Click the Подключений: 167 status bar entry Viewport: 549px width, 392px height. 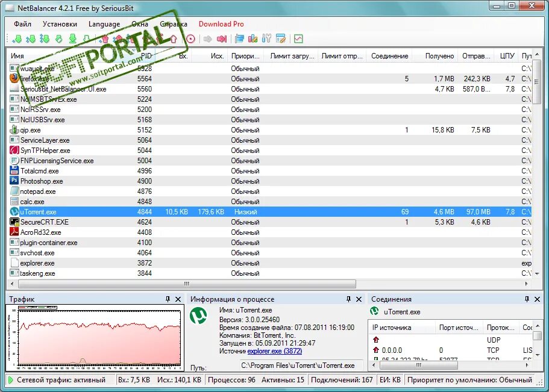coord(342,380)
